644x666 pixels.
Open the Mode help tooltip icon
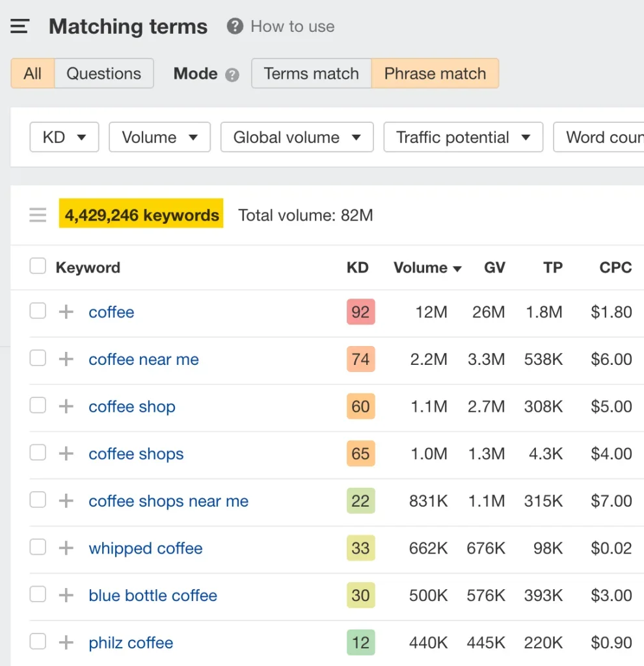coord(232,75)
